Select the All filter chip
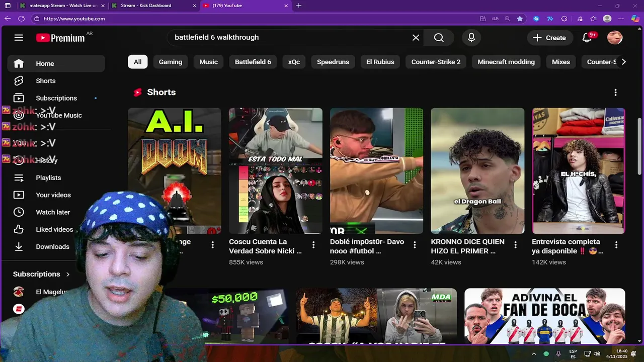Screen dimensions: 644x362 point(137,62)
